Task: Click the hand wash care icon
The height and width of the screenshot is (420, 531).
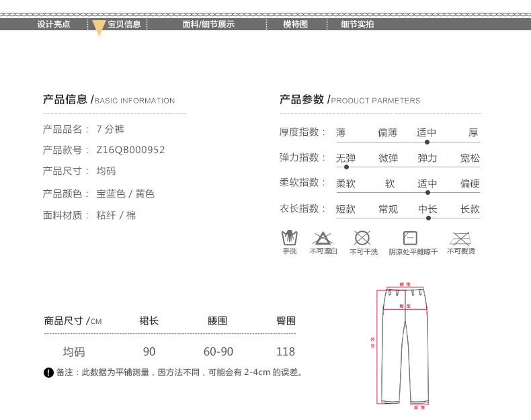Action: click(289, 238)
